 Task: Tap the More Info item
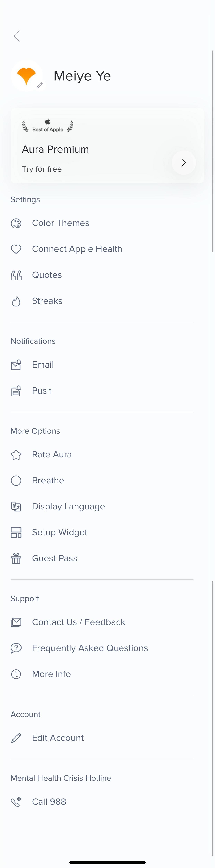point(102,674)
